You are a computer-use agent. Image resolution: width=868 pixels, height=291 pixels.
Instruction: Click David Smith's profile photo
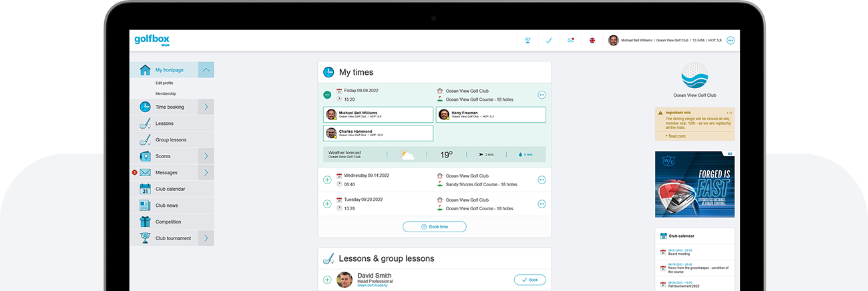coord(345,280)
